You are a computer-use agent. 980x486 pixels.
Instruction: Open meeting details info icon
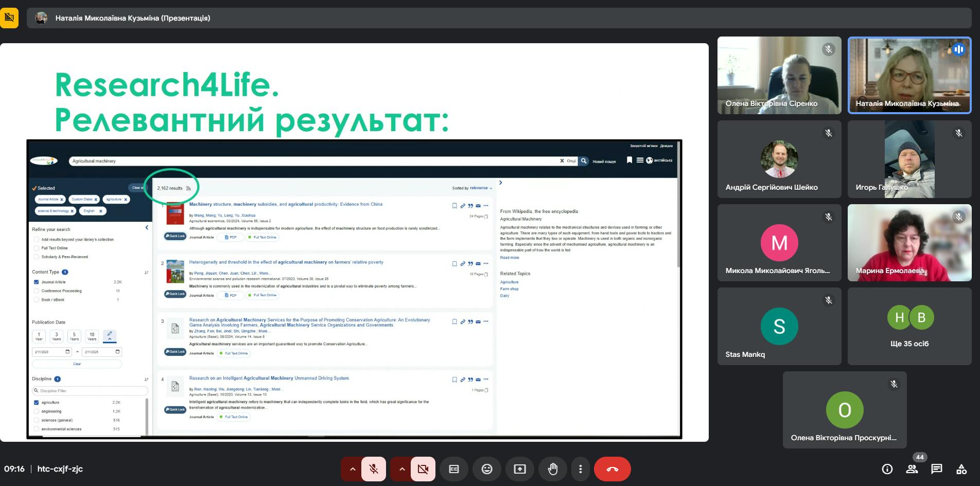click(x=887, y=469)
